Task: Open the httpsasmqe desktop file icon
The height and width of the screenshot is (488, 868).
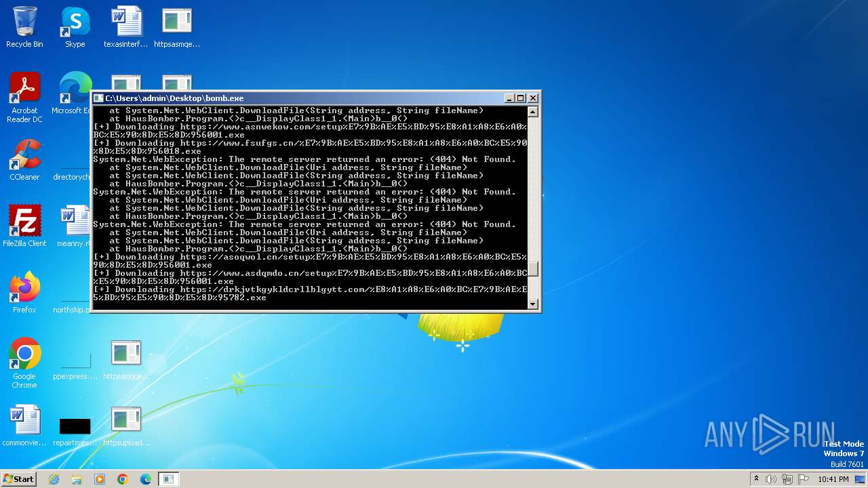Action: pos(177,27)
